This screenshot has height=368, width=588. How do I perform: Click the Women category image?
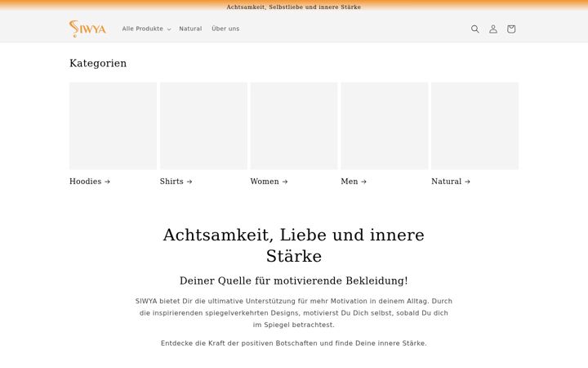[x=294, y=126]
